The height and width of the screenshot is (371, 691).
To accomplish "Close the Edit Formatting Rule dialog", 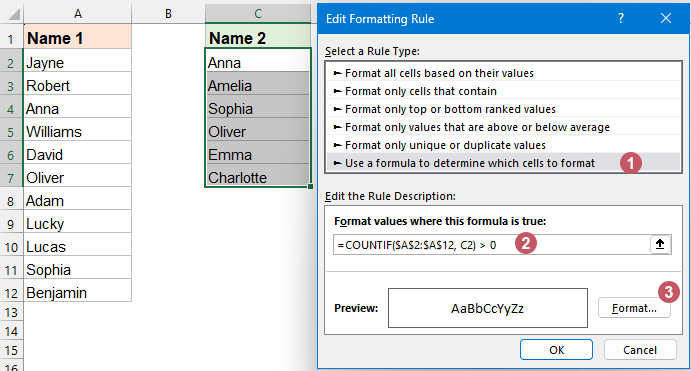I will point(666,19).
